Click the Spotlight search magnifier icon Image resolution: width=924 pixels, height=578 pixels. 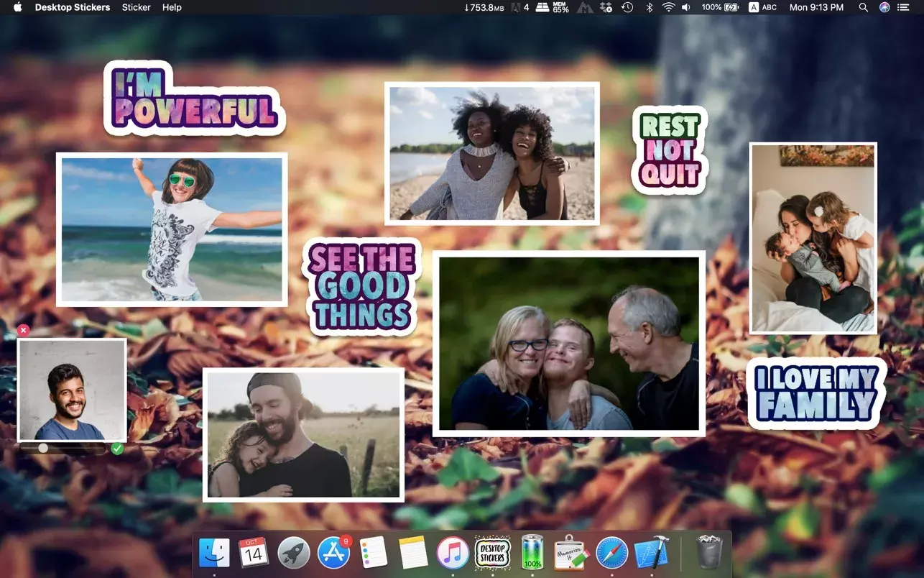point(863,7)
